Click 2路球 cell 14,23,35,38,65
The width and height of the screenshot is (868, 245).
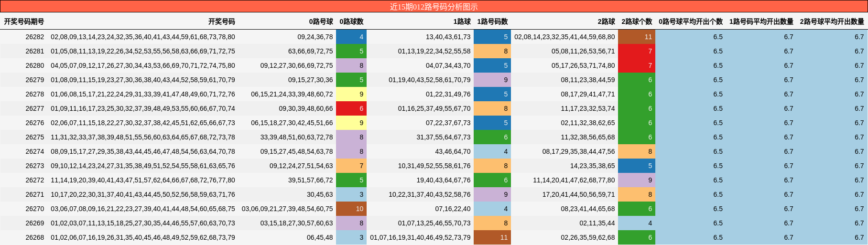(x=593, y=166)
